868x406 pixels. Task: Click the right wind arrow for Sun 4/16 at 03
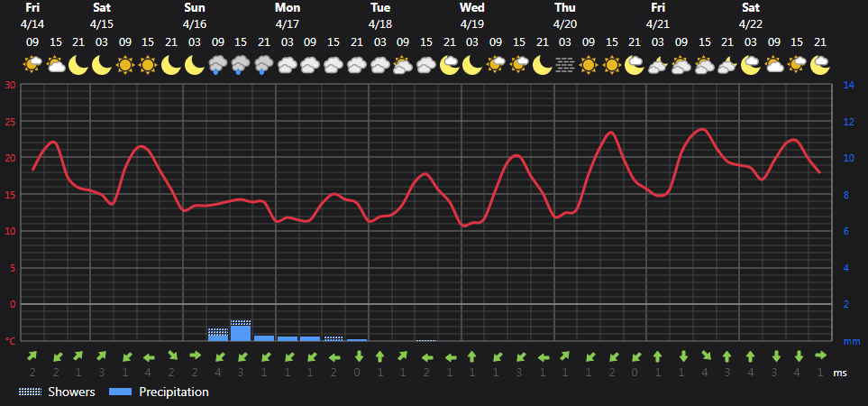(195, 355)
